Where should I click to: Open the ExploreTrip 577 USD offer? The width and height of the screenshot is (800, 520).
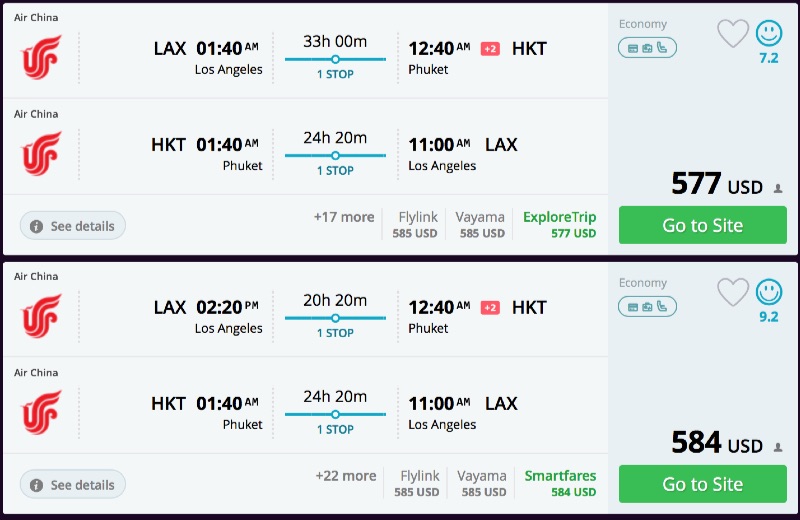[x=559, y=225]
